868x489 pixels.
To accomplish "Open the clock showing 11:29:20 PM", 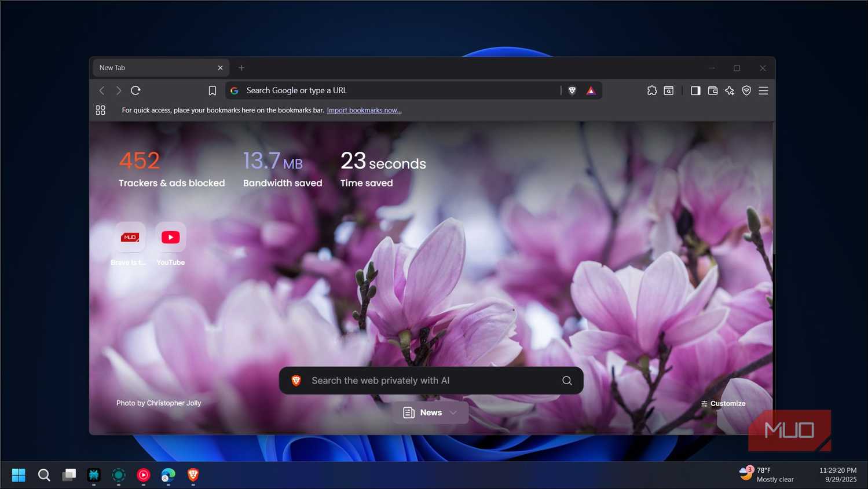I will pyautogui.click(x=838, y=475).
